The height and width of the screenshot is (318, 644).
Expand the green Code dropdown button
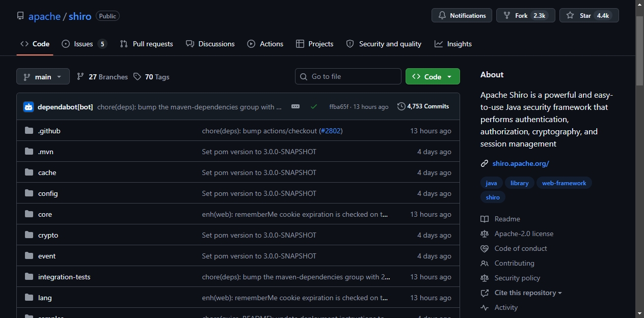(x=433, y=76)
